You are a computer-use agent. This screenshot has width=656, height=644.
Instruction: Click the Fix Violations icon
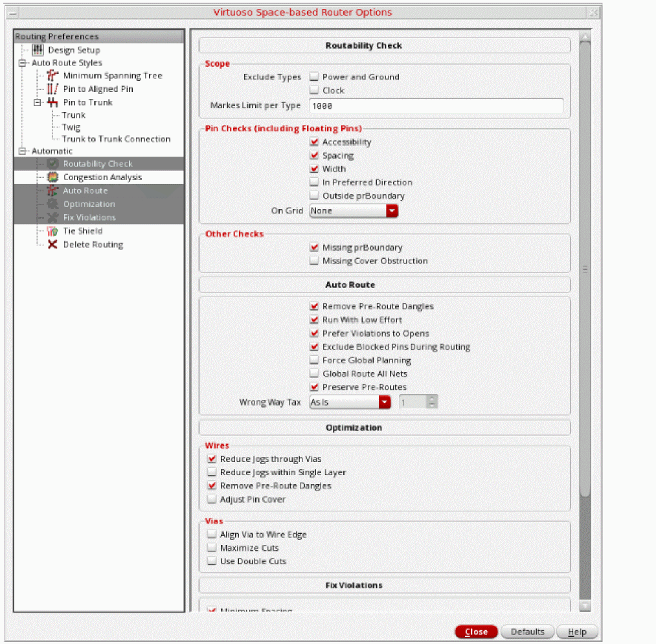52,217
